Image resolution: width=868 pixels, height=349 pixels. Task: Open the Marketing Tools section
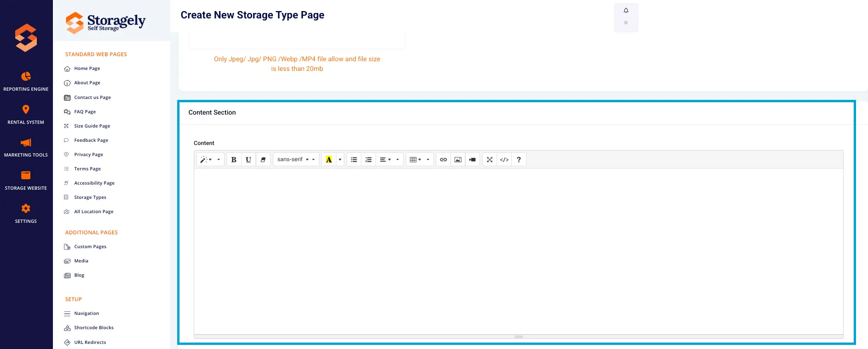pos(26,147)
